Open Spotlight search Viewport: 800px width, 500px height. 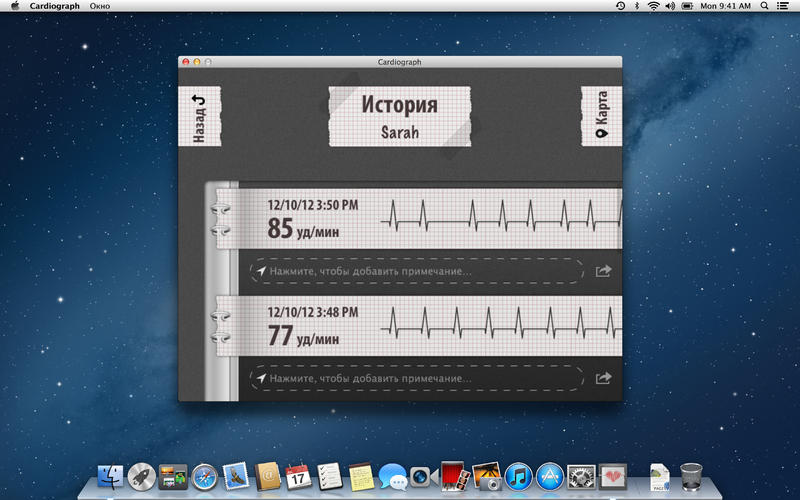764,6
